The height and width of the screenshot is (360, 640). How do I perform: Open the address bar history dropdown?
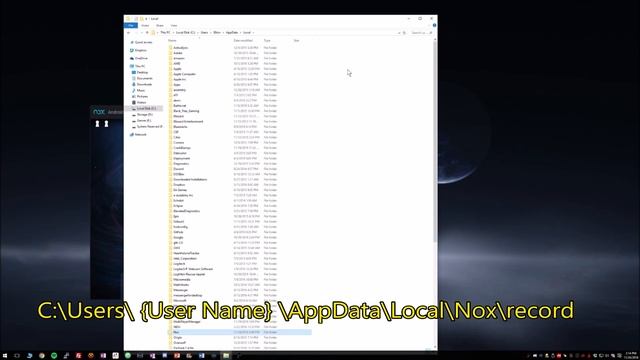399,33
